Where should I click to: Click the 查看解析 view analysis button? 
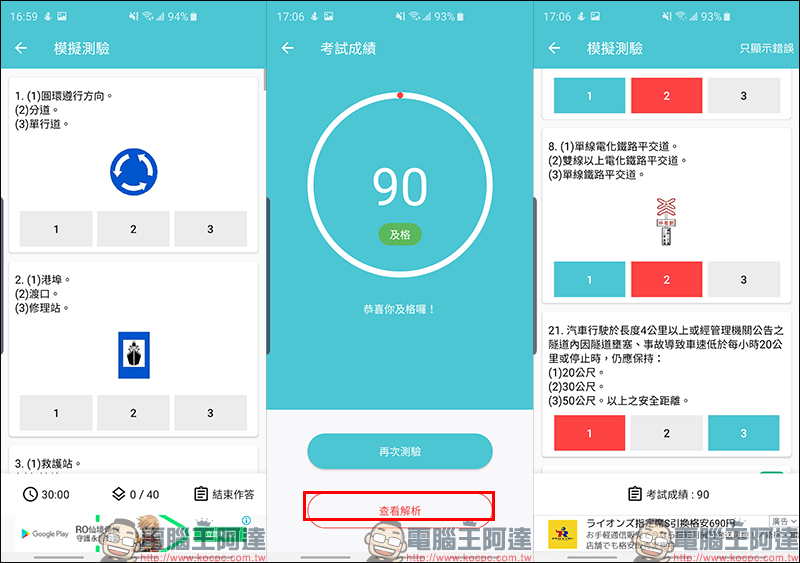pos(399,510)
